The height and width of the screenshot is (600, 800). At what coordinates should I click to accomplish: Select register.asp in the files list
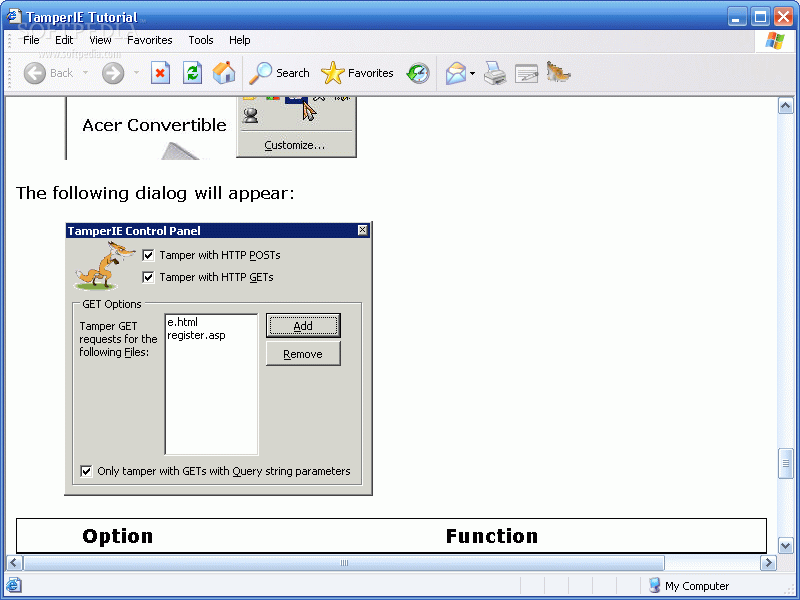coord(196,335)
